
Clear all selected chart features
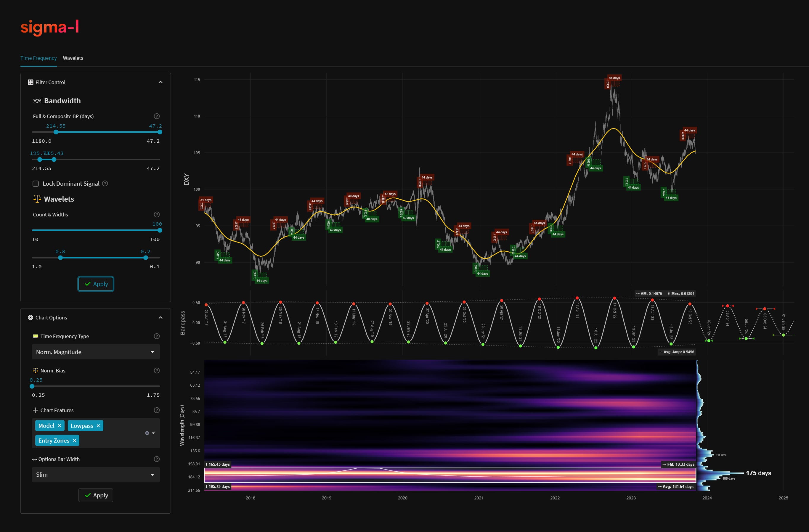tap(147, 433)
